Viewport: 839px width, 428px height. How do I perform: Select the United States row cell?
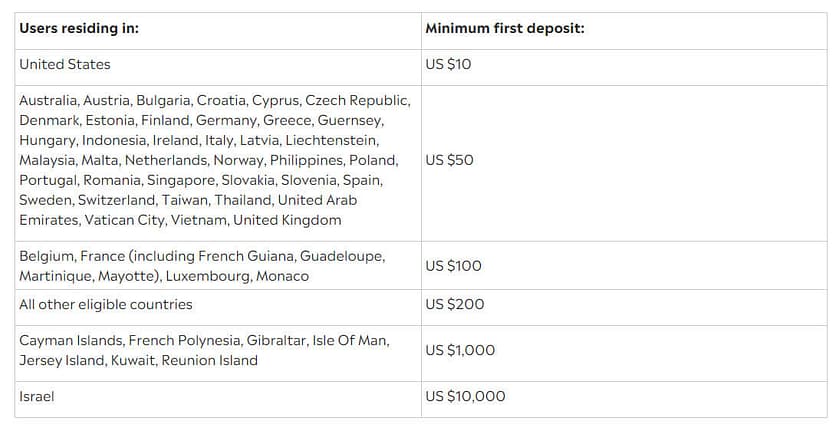[x=65, y=65]
